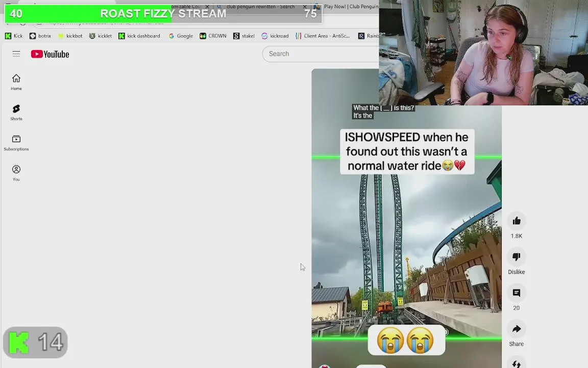Like the Short with thumbs up
Screen dimensions: 588x368
517,221
